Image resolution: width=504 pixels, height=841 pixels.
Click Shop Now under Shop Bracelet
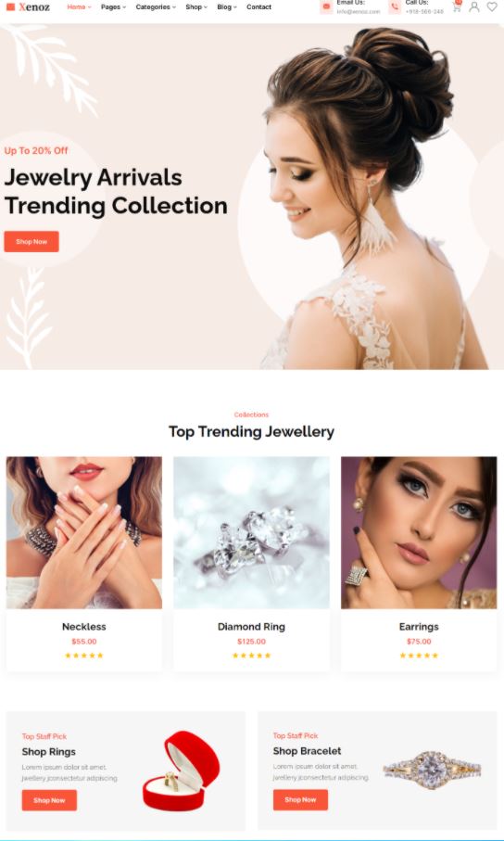300,799
